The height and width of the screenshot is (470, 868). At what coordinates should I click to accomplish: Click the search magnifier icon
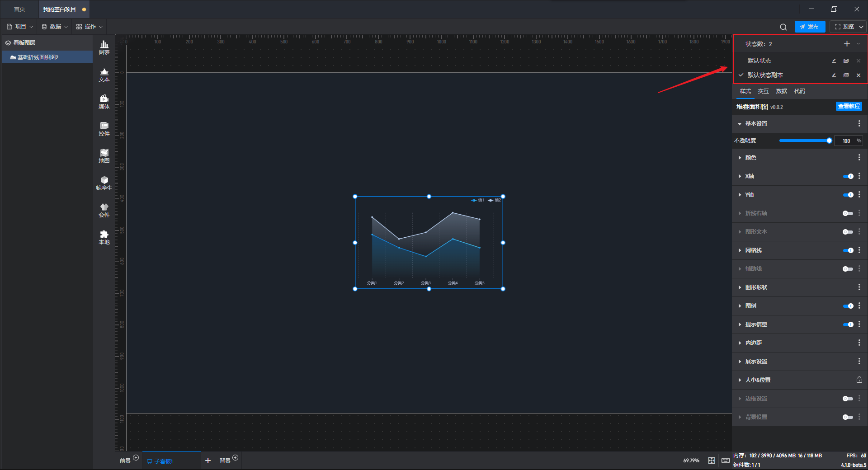(x=783, y=27)
